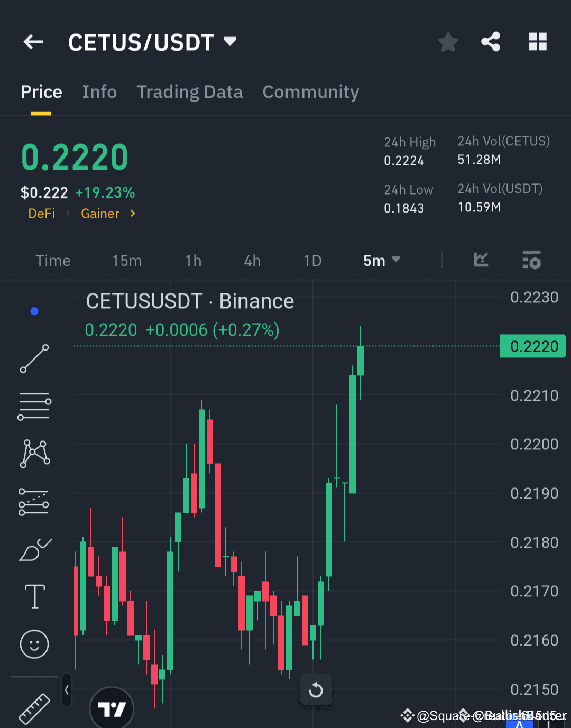Open the 5m timeframe dropdown
Viewport: 571px width, 728px height.
382,260
